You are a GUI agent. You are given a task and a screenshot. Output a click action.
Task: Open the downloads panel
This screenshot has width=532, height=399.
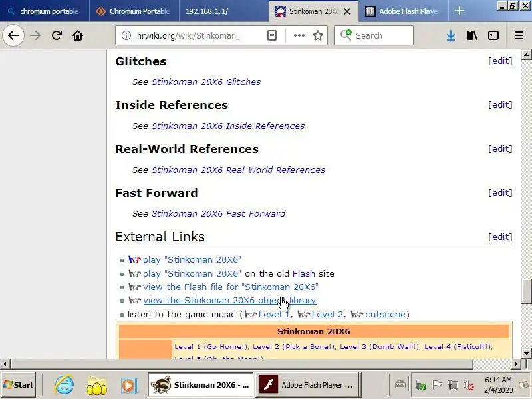[451, 35]
